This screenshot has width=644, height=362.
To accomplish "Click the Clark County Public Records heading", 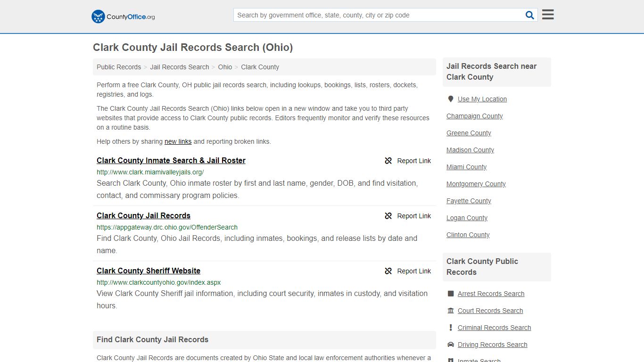I will coord(482,267).
